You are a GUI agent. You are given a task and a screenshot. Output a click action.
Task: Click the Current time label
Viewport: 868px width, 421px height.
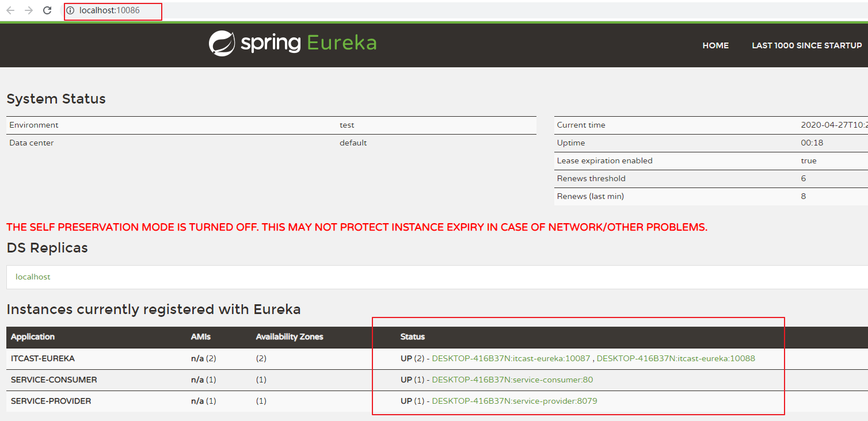[581, 125]
